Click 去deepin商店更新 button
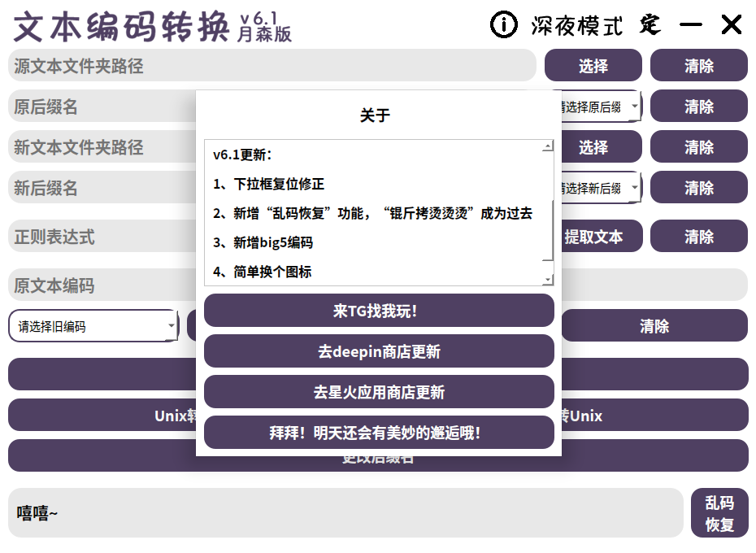This screenshot has width=756, height=553. 379,351
